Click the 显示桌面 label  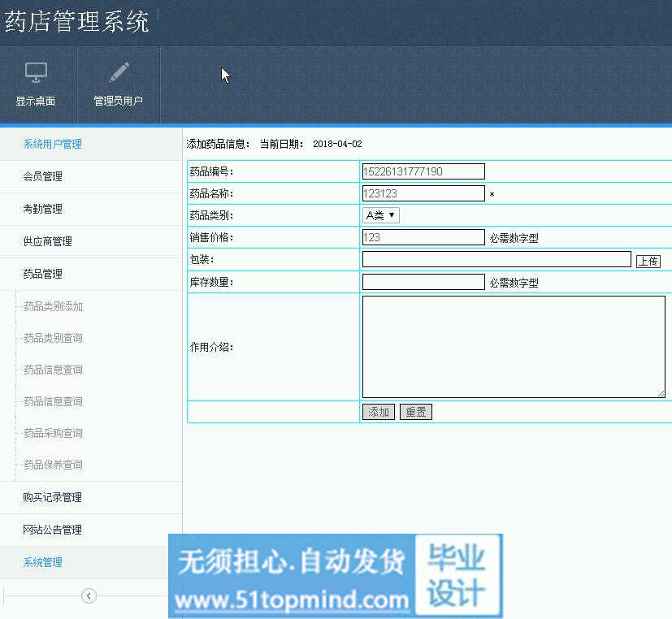[36, 101]
